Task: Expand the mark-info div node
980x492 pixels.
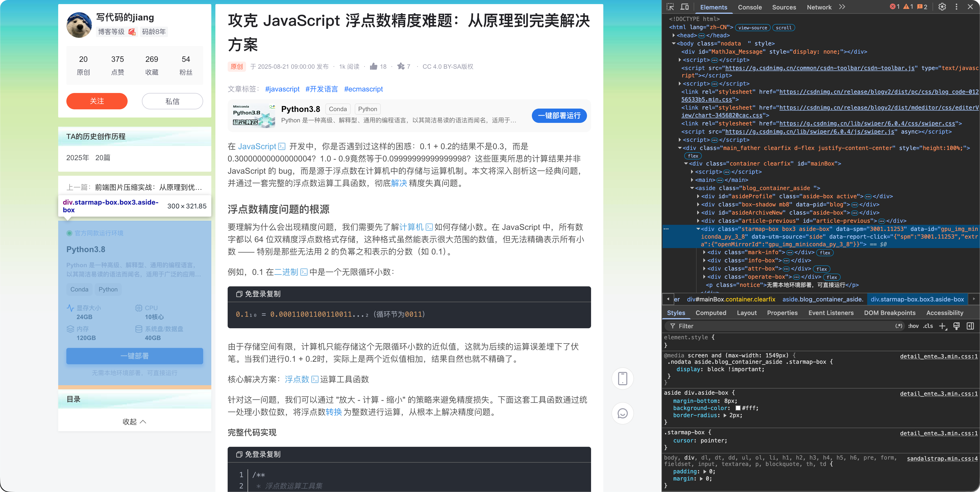Action: point(705,252)
